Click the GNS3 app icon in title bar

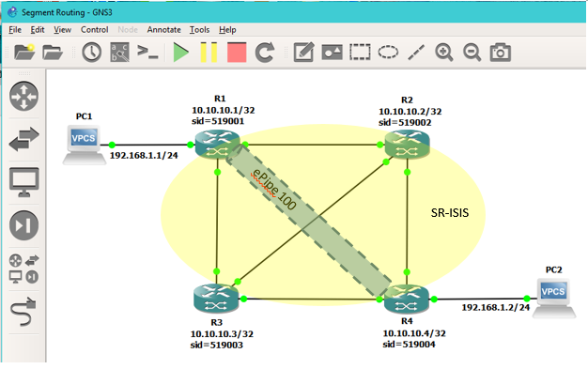13,12
